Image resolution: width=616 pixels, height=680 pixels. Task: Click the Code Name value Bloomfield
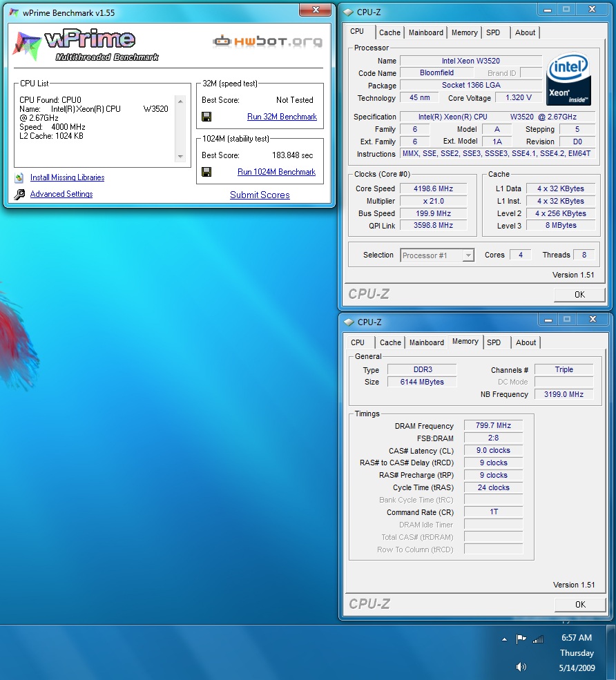click(436, 73)
